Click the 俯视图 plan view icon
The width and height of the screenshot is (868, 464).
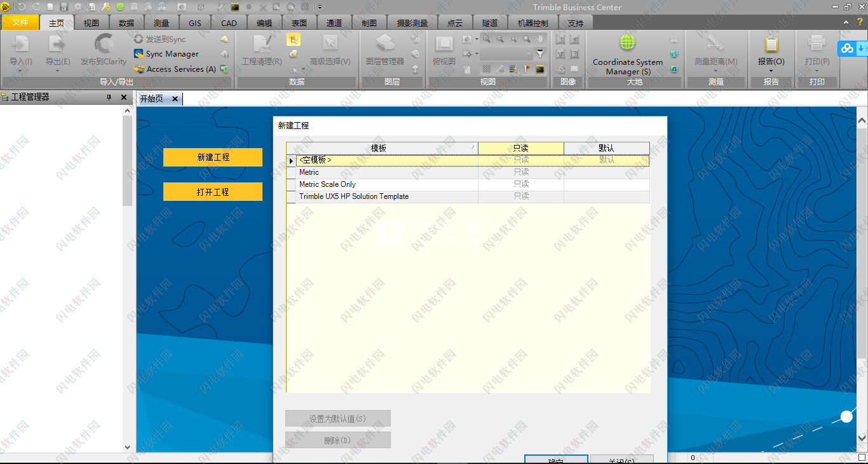click(444, 44)
